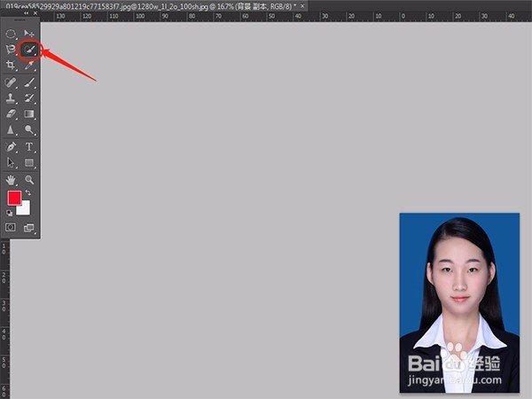The image size is (532, 399).
Task: Select the Quick Selection tool
Action: 29,50
